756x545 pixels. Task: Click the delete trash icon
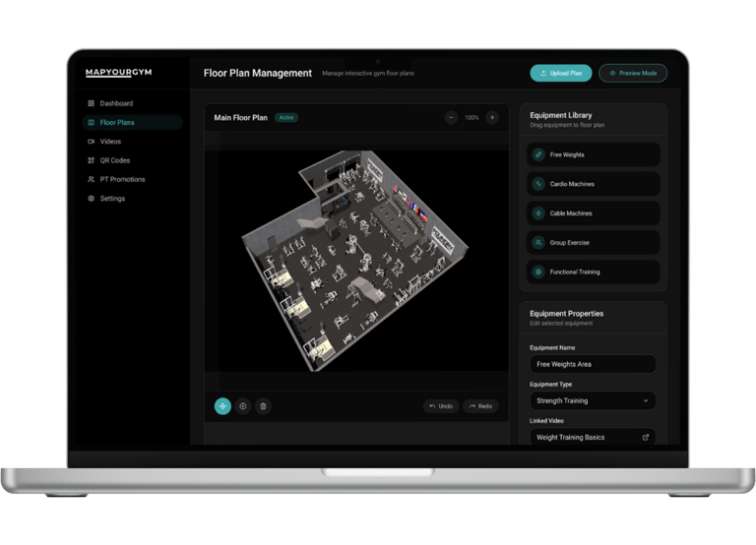click(x=263, y=406)
